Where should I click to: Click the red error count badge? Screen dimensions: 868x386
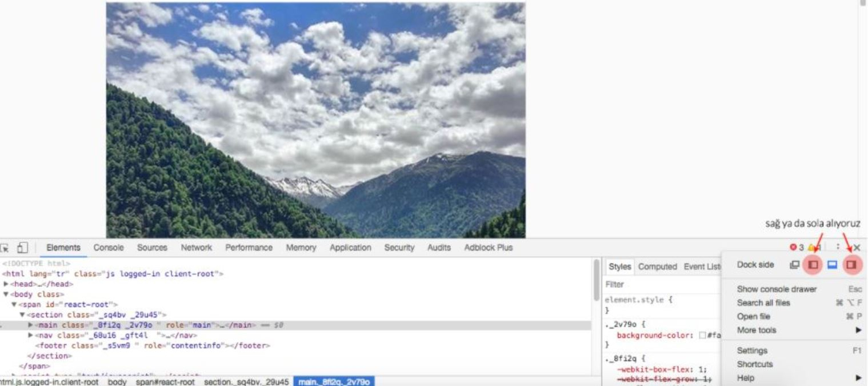pos(796,248)
